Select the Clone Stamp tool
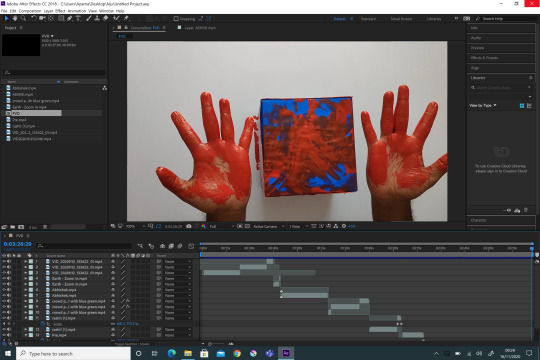 click(x=97, y=18)
